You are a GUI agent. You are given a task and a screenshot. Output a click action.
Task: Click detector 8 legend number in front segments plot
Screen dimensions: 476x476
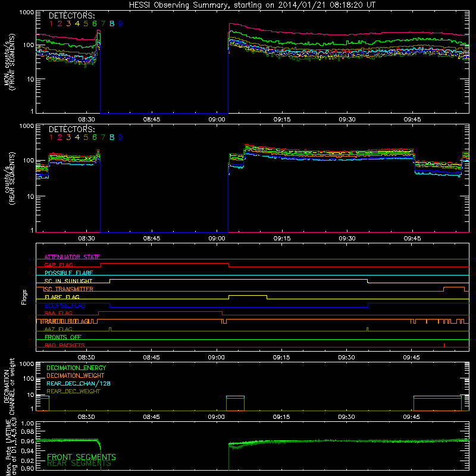pos(112,24)
